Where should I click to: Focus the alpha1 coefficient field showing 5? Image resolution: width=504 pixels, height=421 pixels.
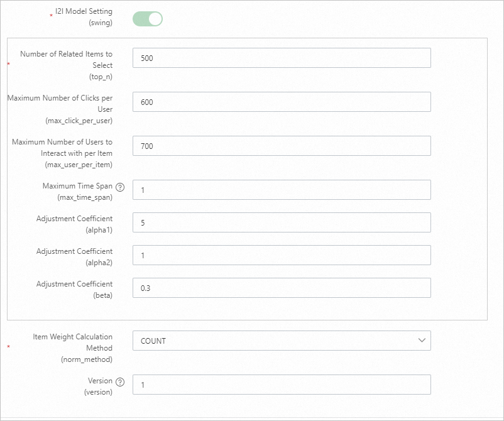[282, 222]
